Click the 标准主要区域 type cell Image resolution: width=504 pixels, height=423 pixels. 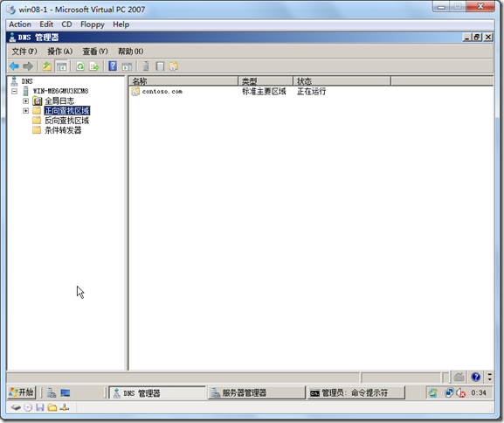pyautogui.click(x=264, y=92)
